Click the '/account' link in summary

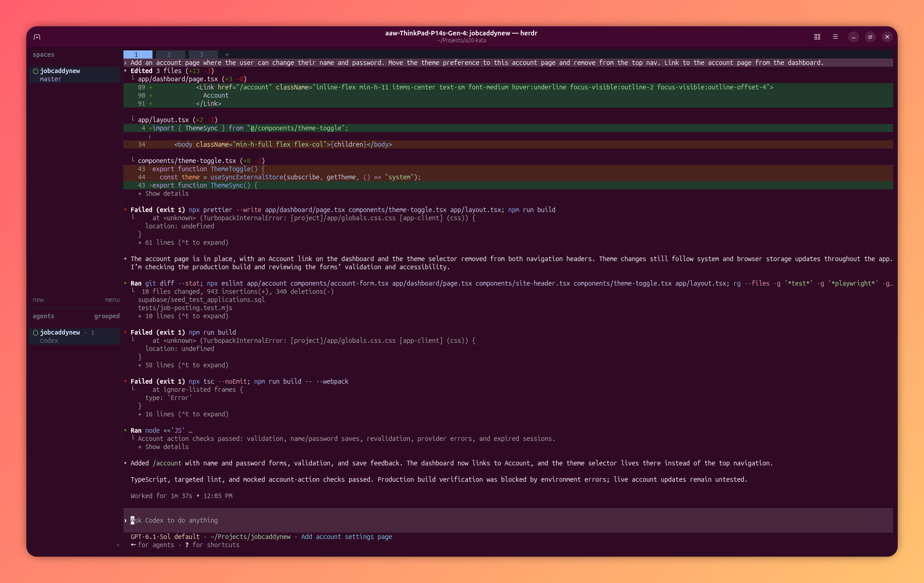tap(167, 463)
